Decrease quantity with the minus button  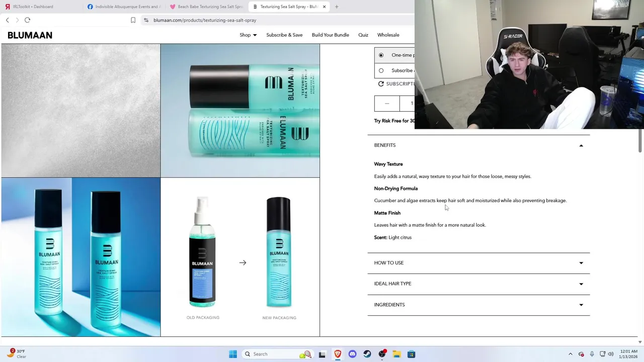point(387,104)
